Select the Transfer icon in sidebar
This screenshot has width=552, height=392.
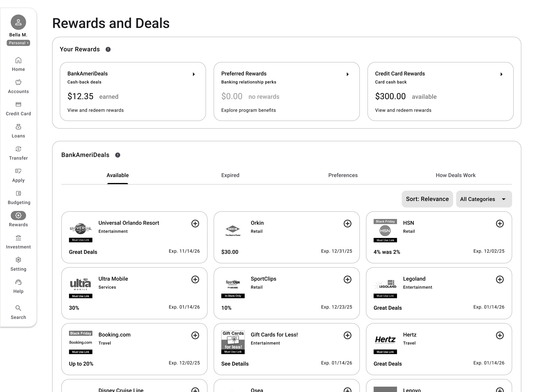18,149
